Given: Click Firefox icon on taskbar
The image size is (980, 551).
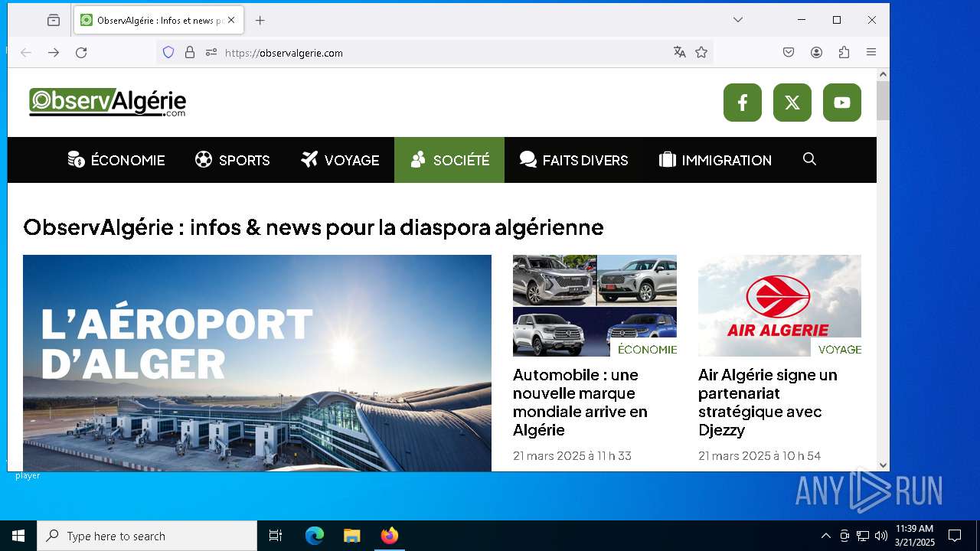Looking at the screenshot, I should (389, 536).
